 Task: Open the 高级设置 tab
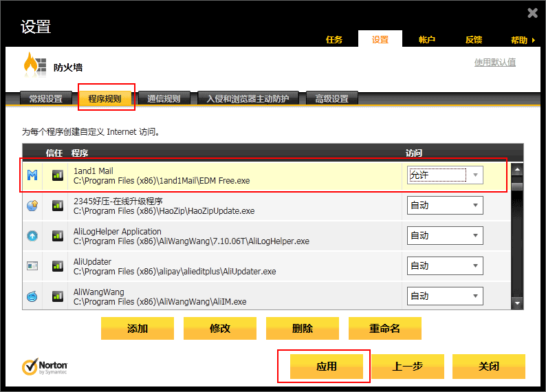pyautogui.click(x=331, y=99)
